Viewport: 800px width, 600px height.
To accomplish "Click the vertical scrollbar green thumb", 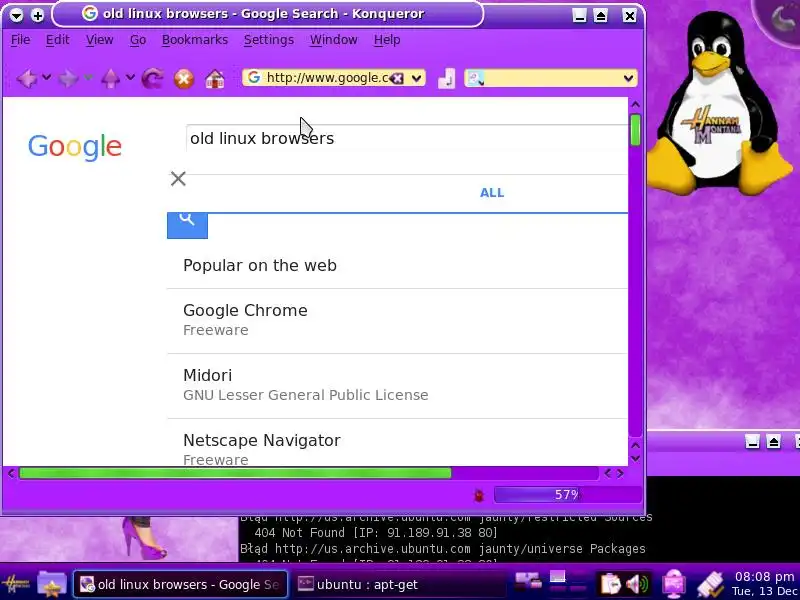I will coord(635,130).
